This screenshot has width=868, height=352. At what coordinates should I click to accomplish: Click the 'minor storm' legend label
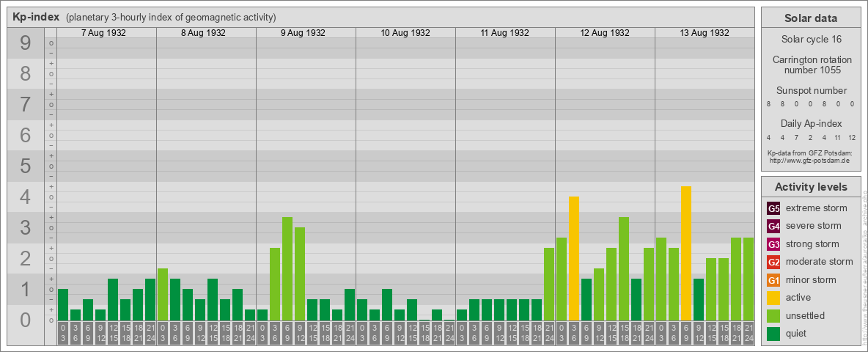(x=811, y=279)
